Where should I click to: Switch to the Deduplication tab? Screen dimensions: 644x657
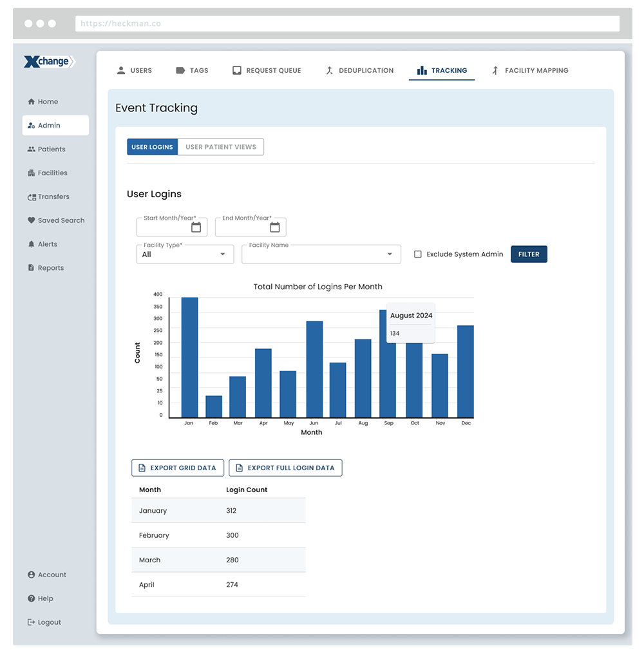[x=359, y=71]
